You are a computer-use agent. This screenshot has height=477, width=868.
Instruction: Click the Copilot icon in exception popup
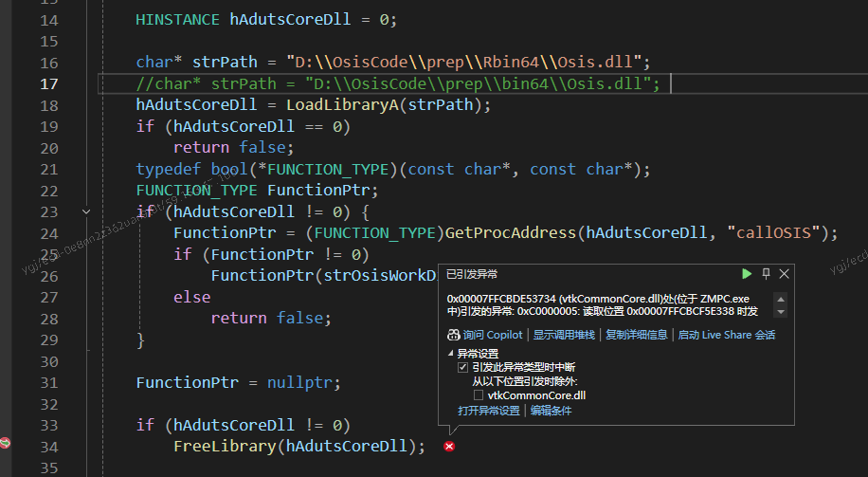click(x=452, y=335)
